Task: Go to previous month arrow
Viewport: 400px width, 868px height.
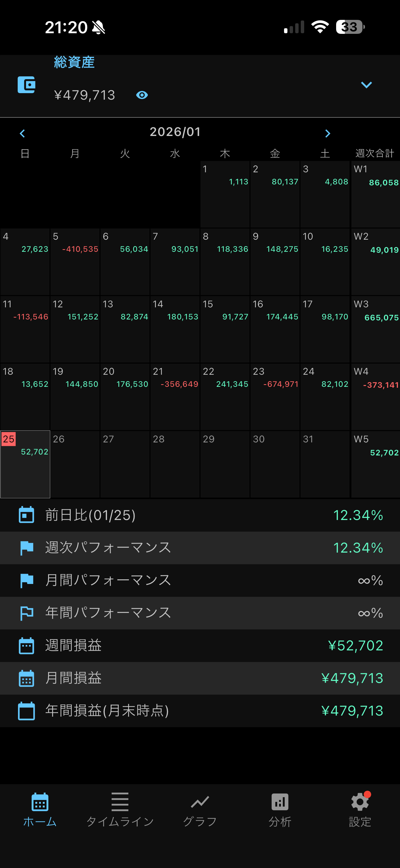Action: tap(23, 134)
